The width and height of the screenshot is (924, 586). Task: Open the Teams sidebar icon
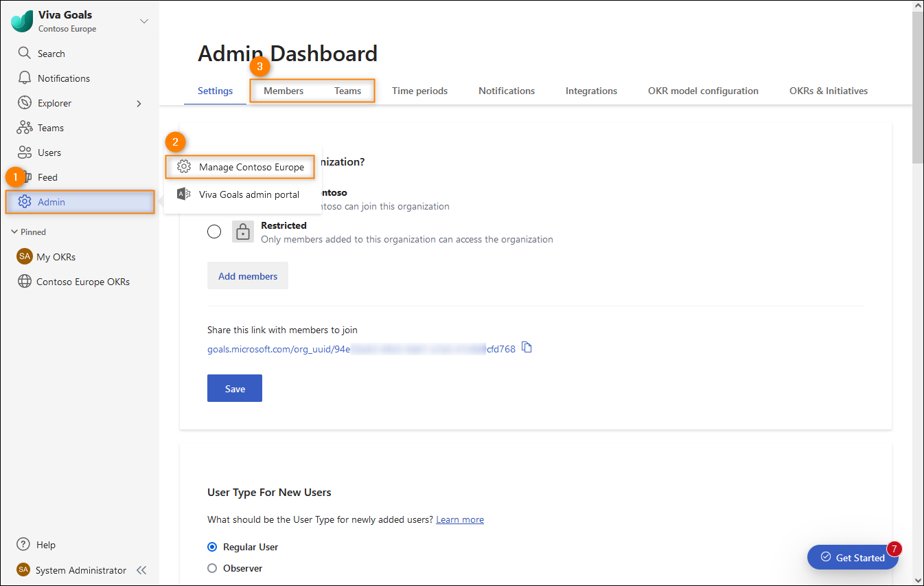coord(25,128)
